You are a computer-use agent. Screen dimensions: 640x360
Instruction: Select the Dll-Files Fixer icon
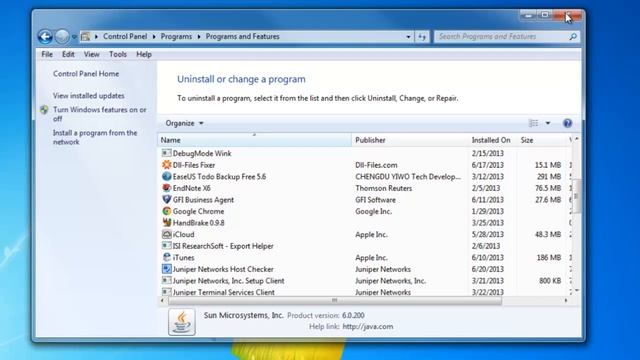pos(166,165)
